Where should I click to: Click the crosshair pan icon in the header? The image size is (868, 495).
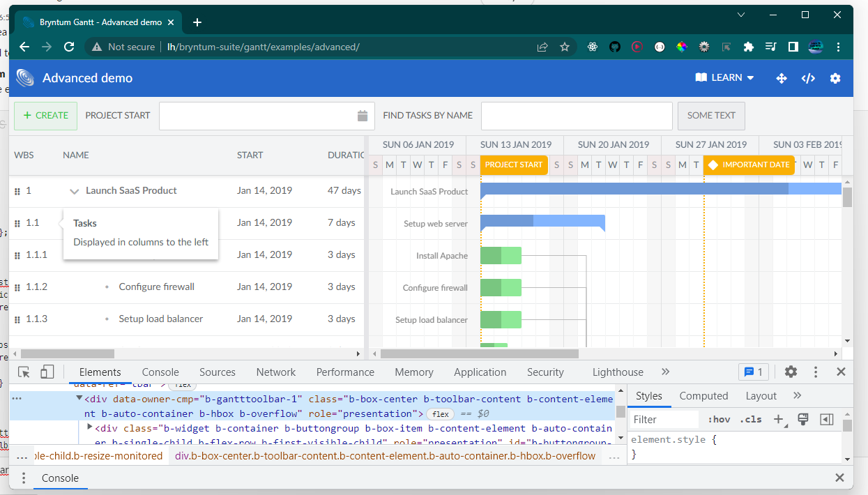point(782,78)
